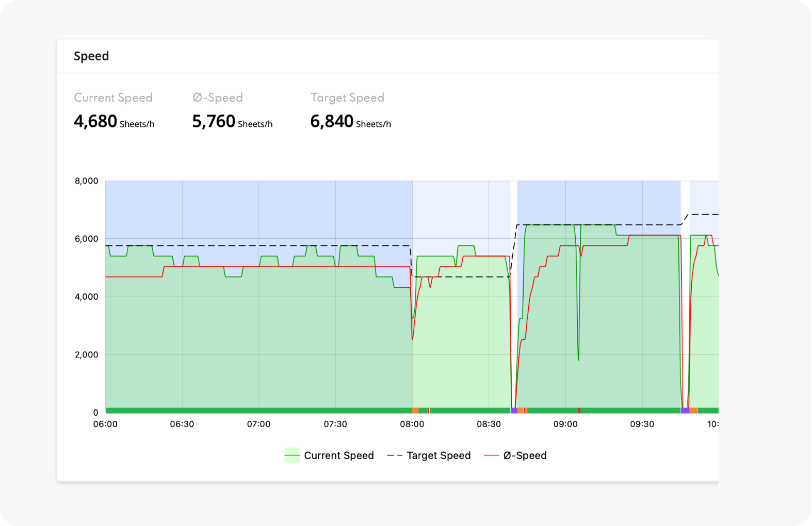
Task: Click the green Current Speed legend swatch
Action: pyautogui.click(x=292, y=455)
